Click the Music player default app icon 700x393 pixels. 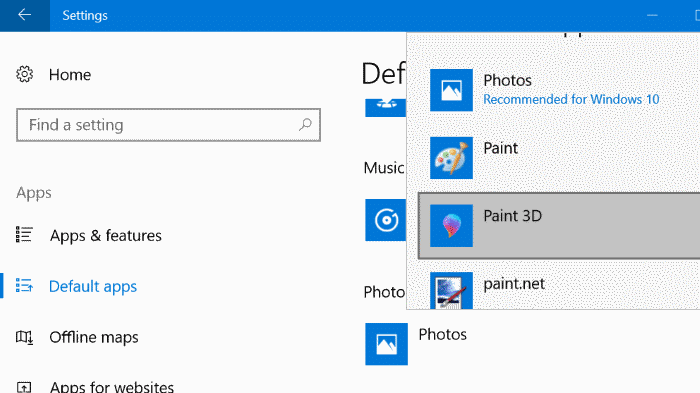(386, 220)
